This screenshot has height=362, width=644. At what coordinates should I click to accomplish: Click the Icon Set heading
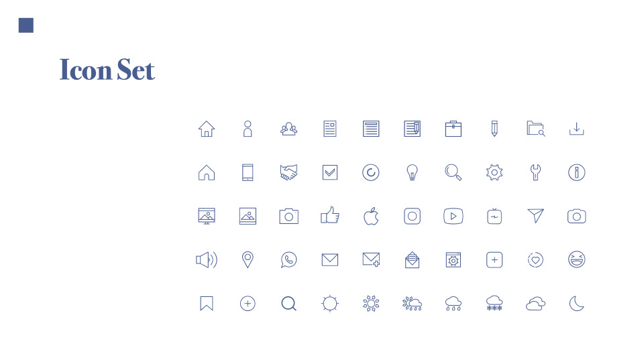107,69
